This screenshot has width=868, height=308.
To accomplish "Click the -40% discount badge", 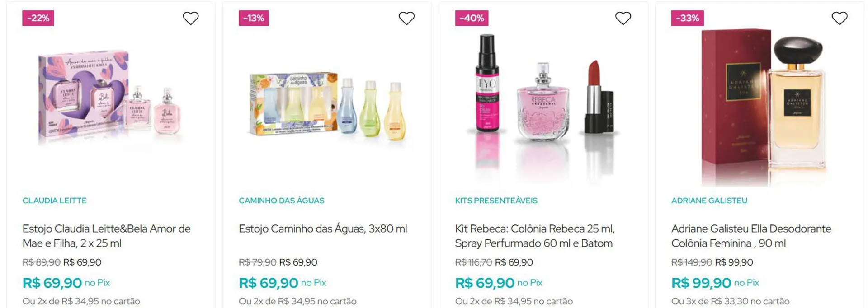I will 472,18.
